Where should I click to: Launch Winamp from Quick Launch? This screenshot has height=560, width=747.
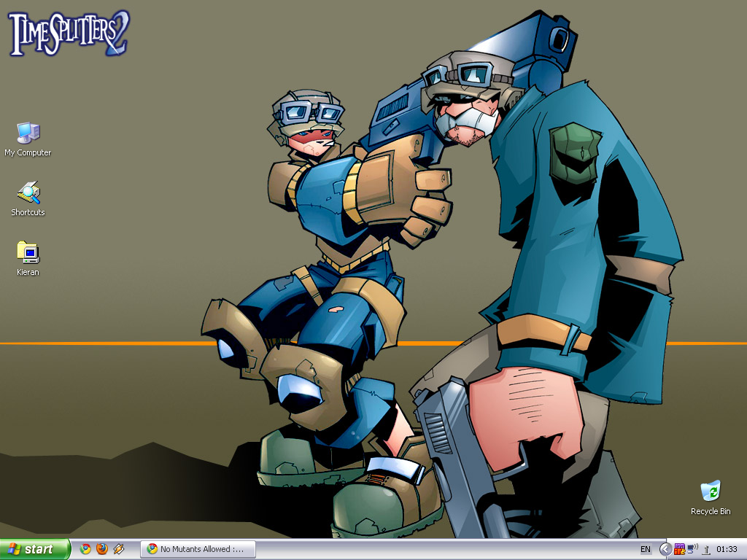[x=119, y=549]
